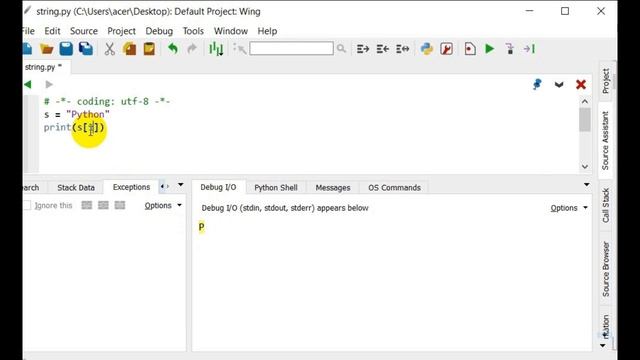This screenshot has width=640, height=360.
Task: Click the second exception list icon
Action: [103, 205]
